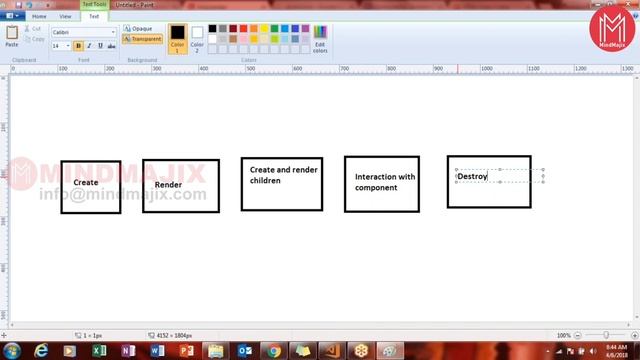The width and height of the screenshot is (640, 360).
Task: Open Windows Media Player from taskbar
Action: [x=70, y=351]
